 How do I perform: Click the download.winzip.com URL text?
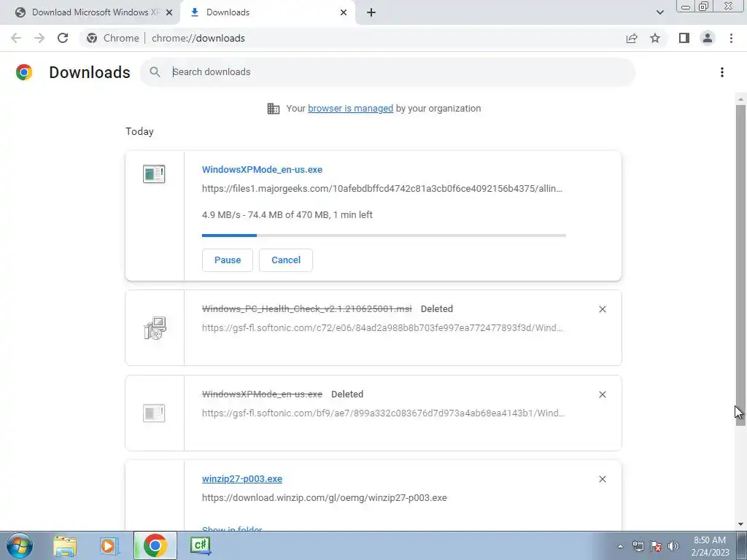tap(325, 498)
